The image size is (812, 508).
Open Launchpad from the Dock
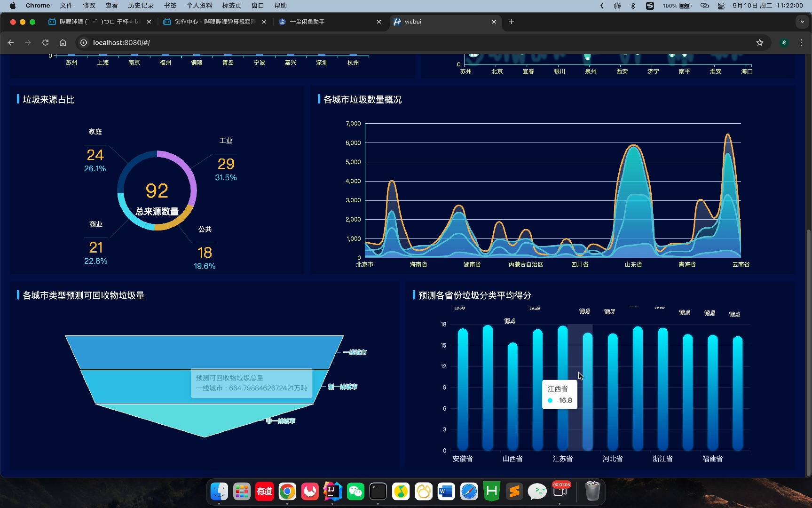(242, 492)
